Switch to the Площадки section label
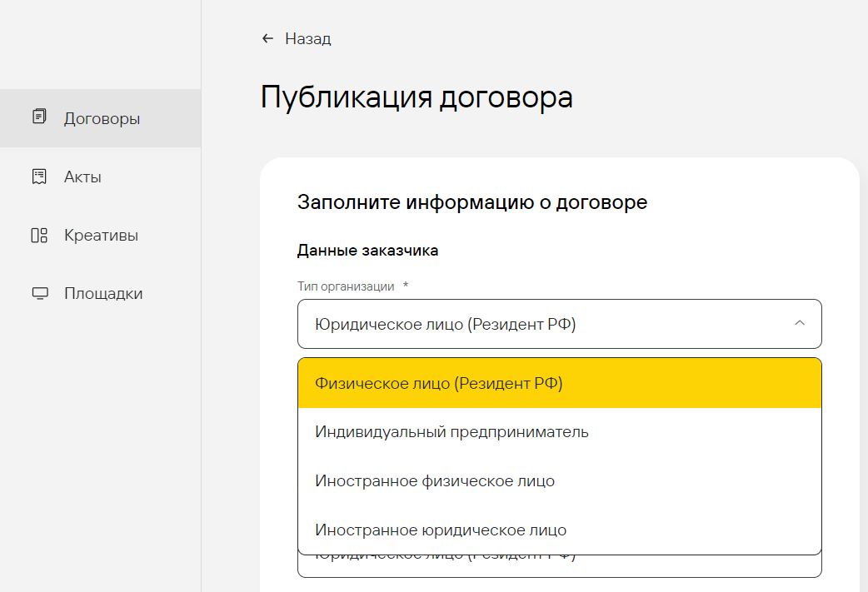 [103, 294]
